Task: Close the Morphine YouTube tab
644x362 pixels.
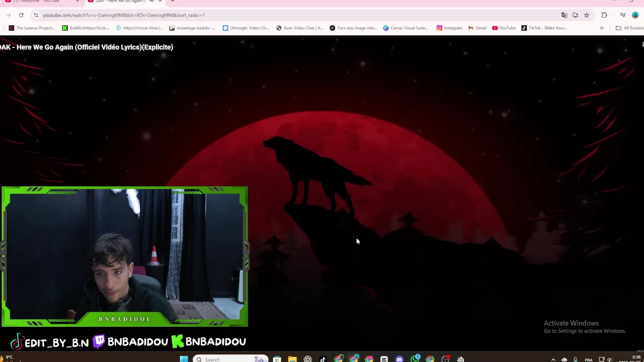Action: click(x=77, y=2)
